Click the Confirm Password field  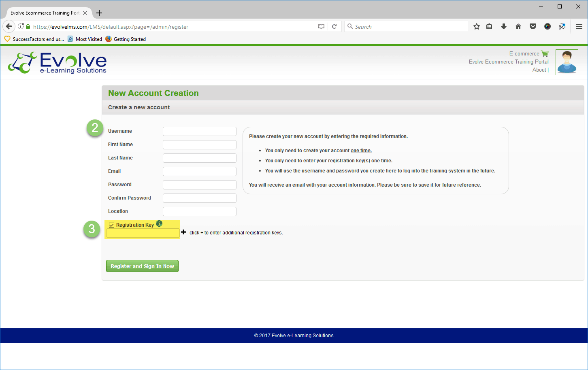click(199, 198)
